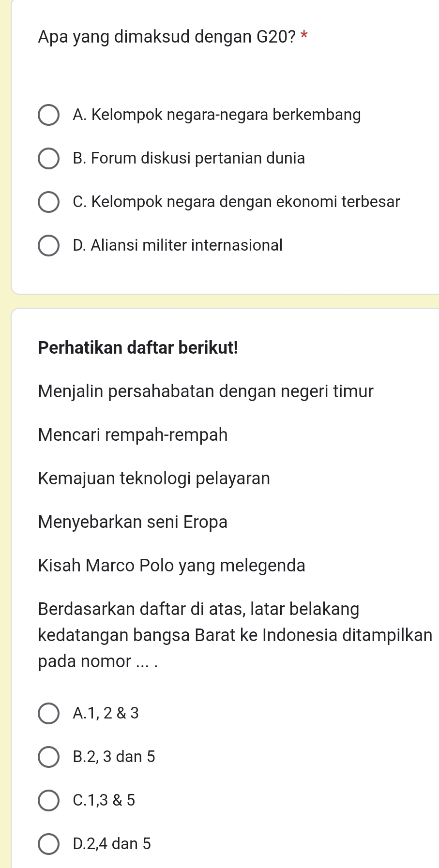The height and width of the screenshot is (868, 439).
Task: Select the radio button 'B.2, 3 dan 5'
Action: coord(49,757)
